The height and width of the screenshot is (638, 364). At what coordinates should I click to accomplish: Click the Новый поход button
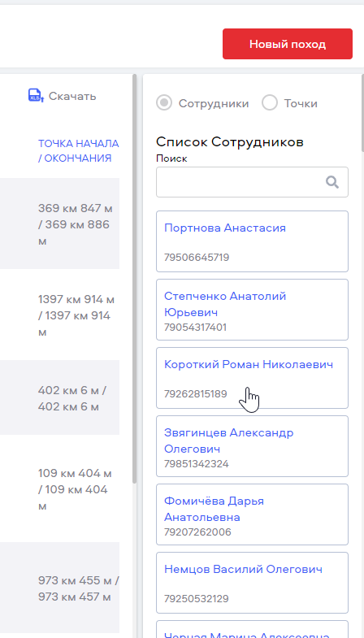point(288,44)
